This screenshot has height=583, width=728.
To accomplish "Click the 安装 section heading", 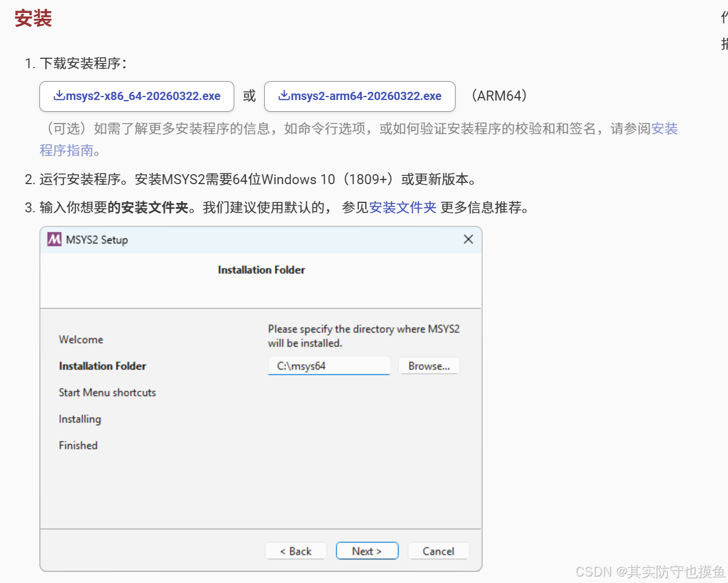I will 33,18.
